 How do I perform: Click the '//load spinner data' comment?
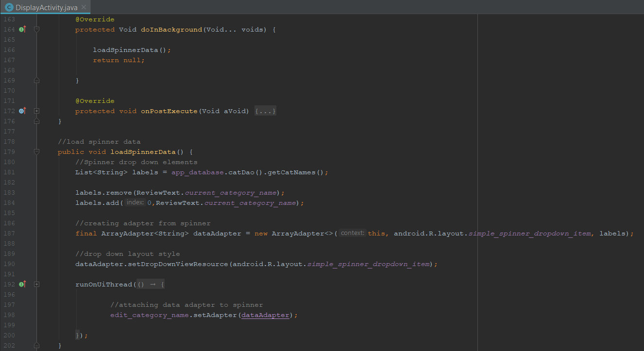[x=99, y=142]
